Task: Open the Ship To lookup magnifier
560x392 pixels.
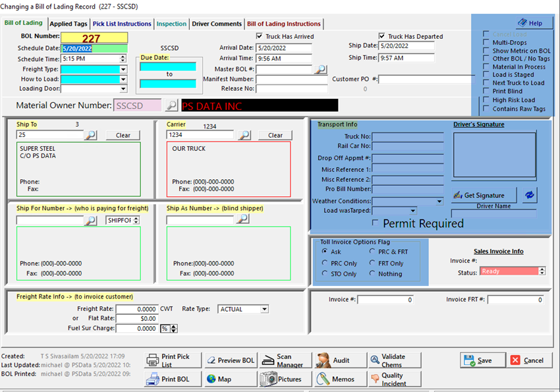Action: point(91,135)
